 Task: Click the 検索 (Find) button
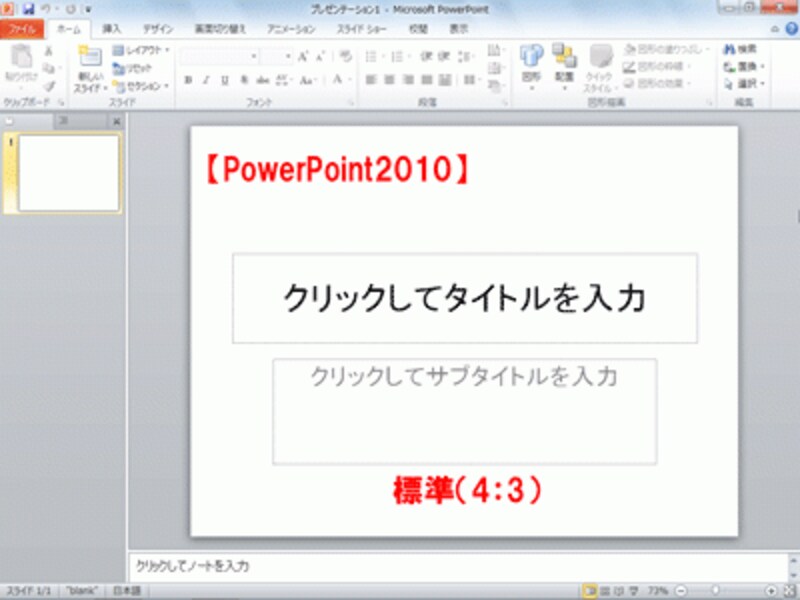pyautogui.click(x=740, y=49)
